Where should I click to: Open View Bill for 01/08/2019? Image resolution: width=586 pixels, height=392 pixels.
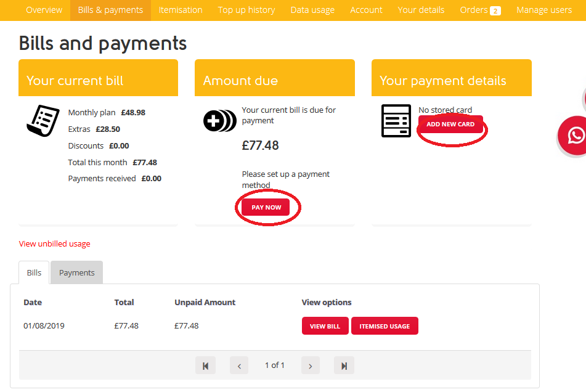pos(325,326)
